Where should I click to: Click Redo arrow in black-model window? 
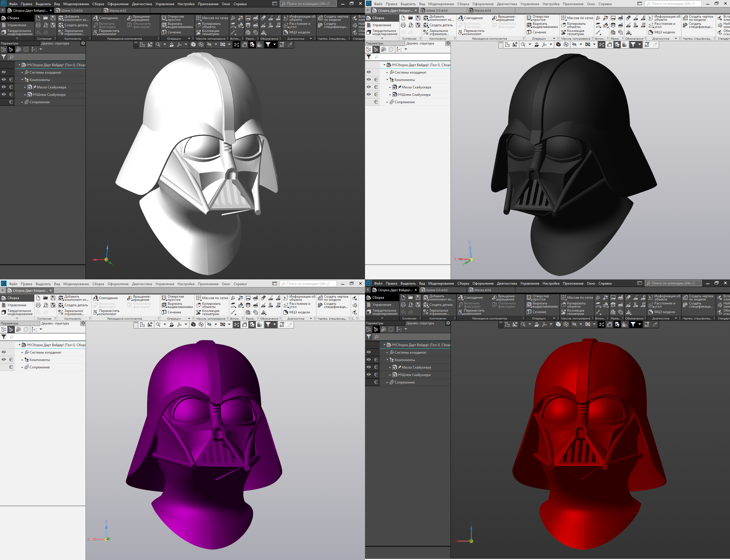pos(410,32)
